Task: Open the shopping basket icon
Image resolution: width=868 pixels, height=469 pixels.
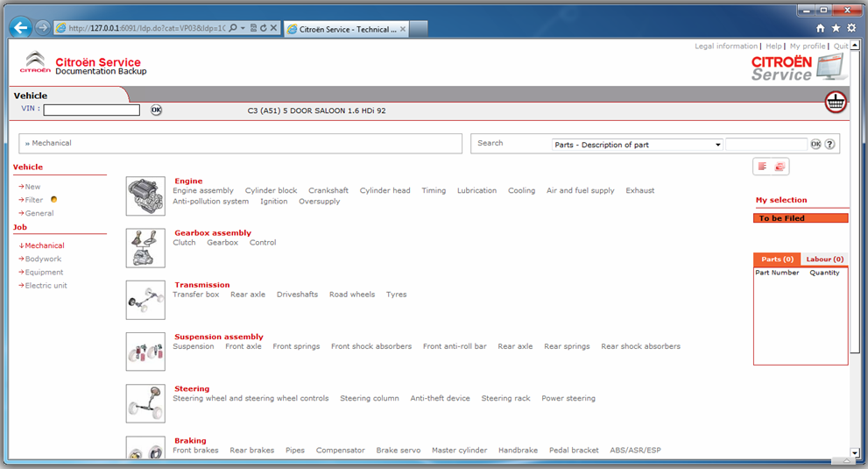Action: click(x=836, y=102)
